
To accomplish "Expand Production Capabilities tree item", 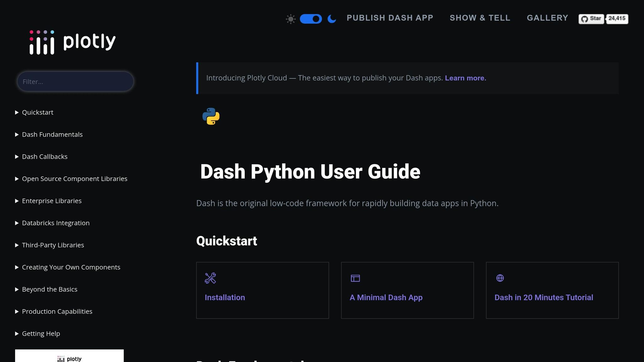I will pos(57,311).
